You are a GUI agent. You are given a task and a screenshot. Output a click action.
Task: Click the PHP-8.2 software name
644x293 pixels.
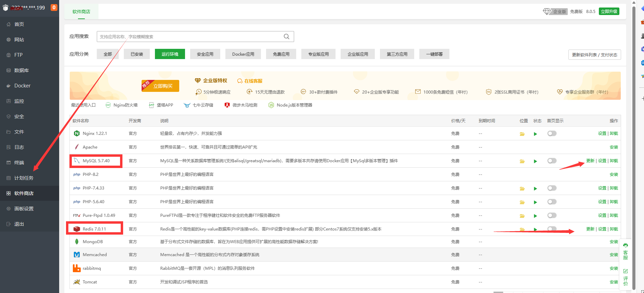[x=90, y=175]
